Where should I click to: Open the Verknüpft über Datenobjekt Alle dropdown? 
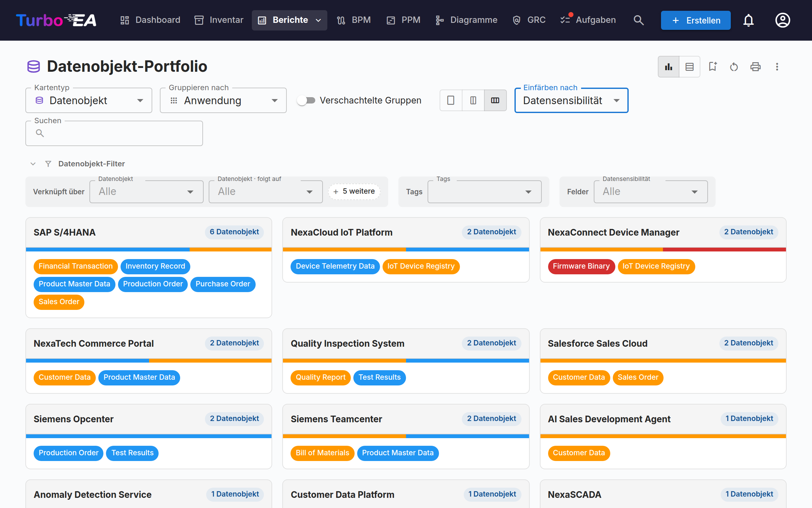146,192
